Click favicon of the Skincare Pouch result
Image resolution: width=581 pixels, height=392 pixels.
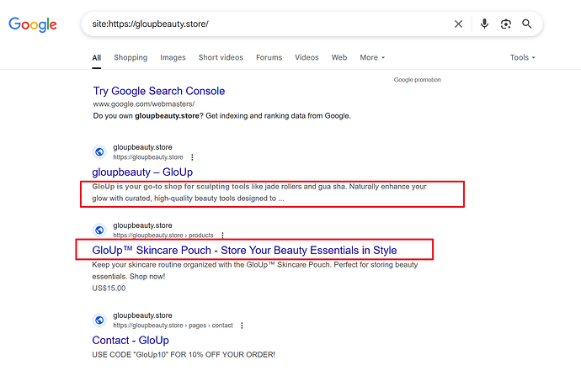(99, 230)
